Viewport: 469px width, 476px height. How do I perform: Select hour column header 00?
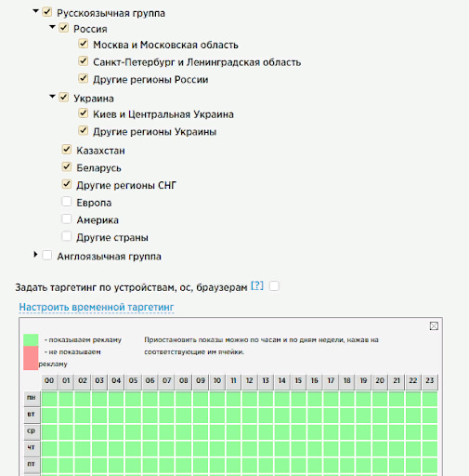click(49, 382)
